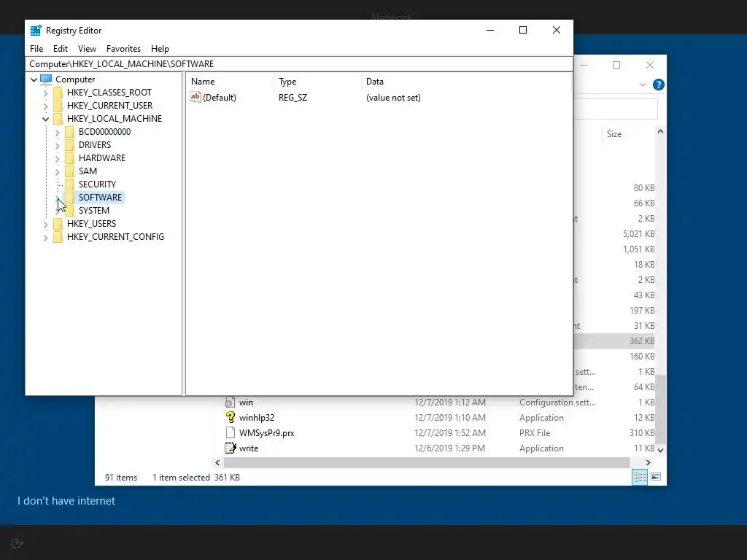Click Explorer scroll left arrow
Screen dimensions: 747x560
coord(217,462)
